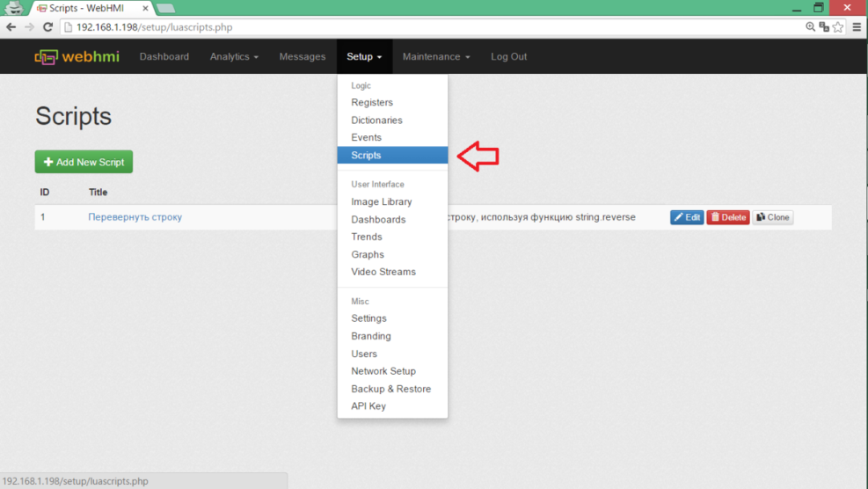Screen dimensions: 868x489
Task: Open the Chrome hamburger menu
Action: [x=857, y=27]
